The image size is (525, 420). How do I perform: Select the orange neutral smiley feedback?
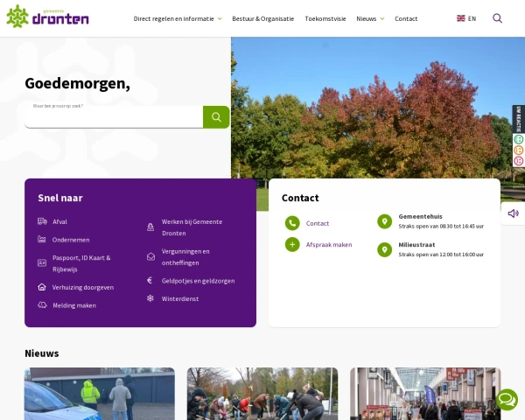(518, 150)
